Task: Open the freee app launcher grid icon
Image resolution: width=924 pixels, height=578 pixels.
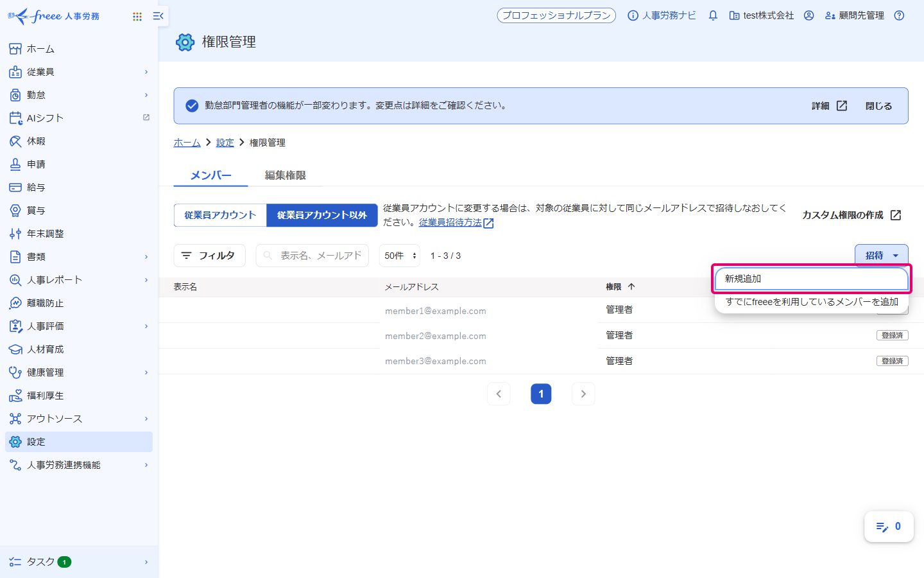Action: [x=137, y=16]
